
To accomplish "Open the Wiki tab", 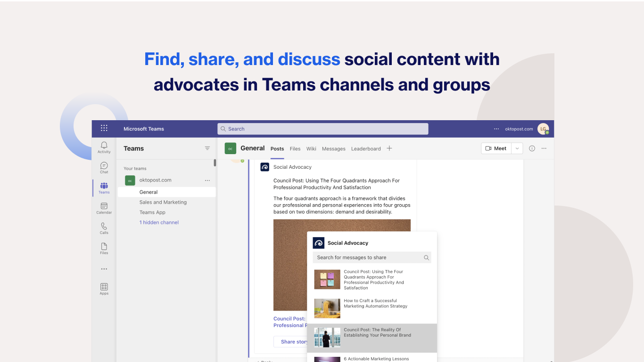I will point(311,148).
